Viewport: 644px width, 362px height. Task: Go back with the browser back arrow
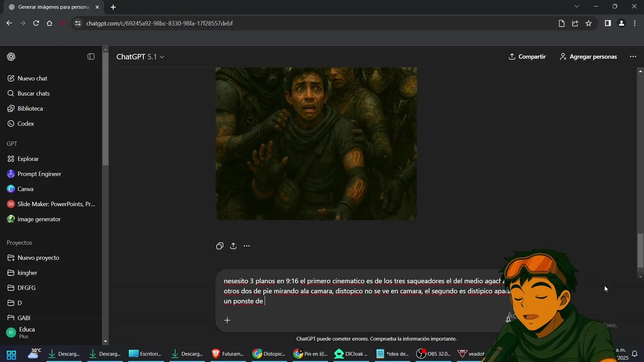coord(9,23)
